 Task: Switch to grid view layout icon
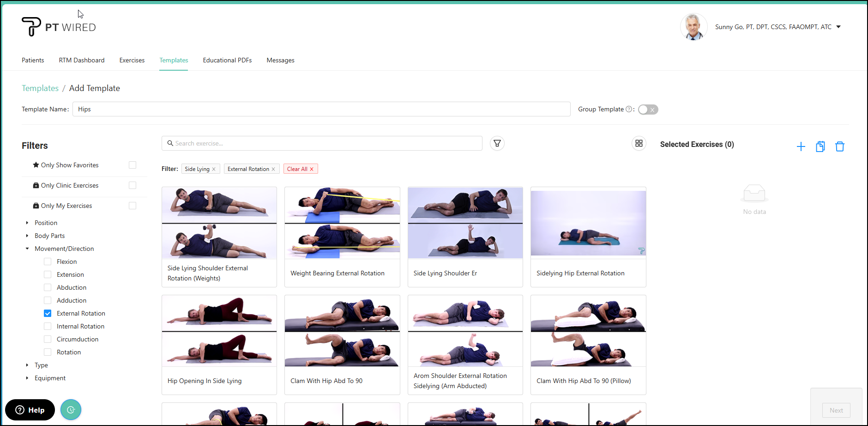pyautogui.click(x=639, y=143)
